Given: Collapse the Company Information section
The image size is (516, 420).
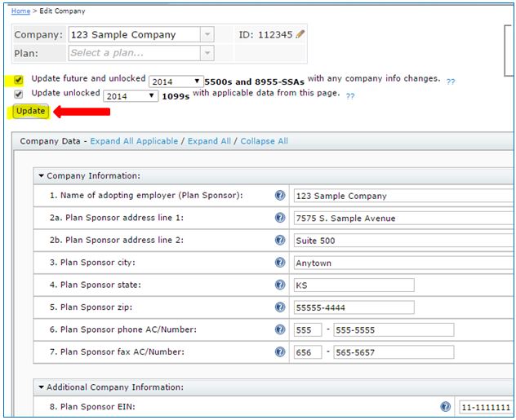Looking at the screenshot, I should pyautogui.click(x=42, y=175).
